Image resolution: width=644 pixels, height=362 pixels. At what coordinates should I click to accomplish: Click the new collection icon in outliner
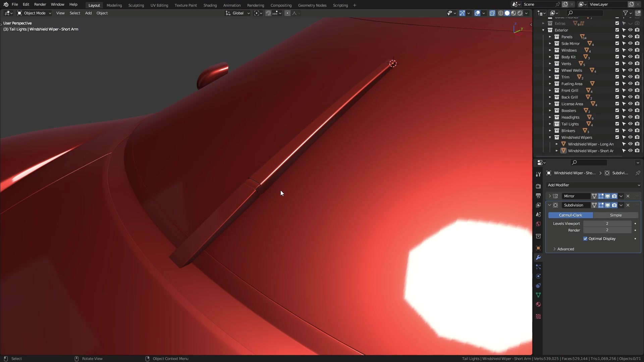tap(638, 13)
